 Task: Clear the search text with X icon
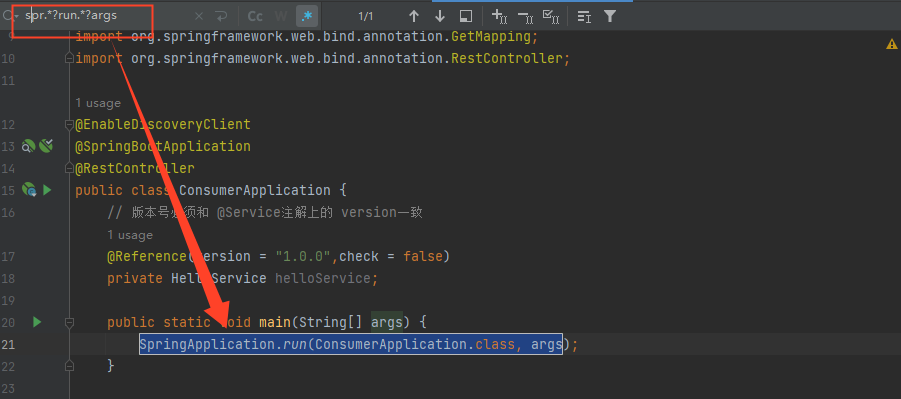(x=198, y=17)
